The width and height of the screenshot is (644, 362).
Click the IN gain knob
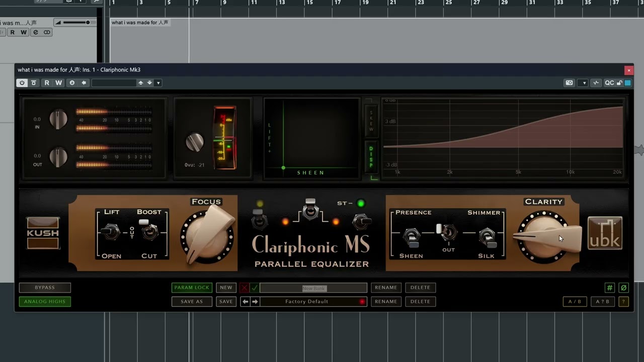[58, 119]
